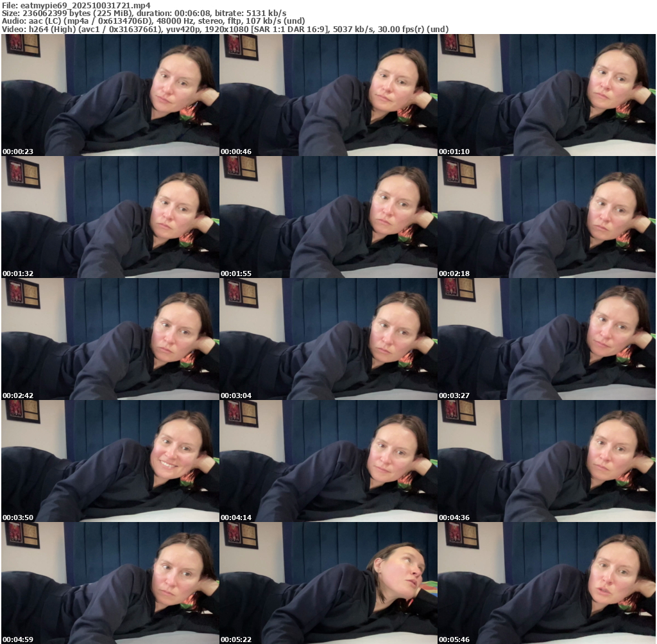Screen dimensions: 657x644
Task: Click the Size and duration info line
Action: [144, 13]
